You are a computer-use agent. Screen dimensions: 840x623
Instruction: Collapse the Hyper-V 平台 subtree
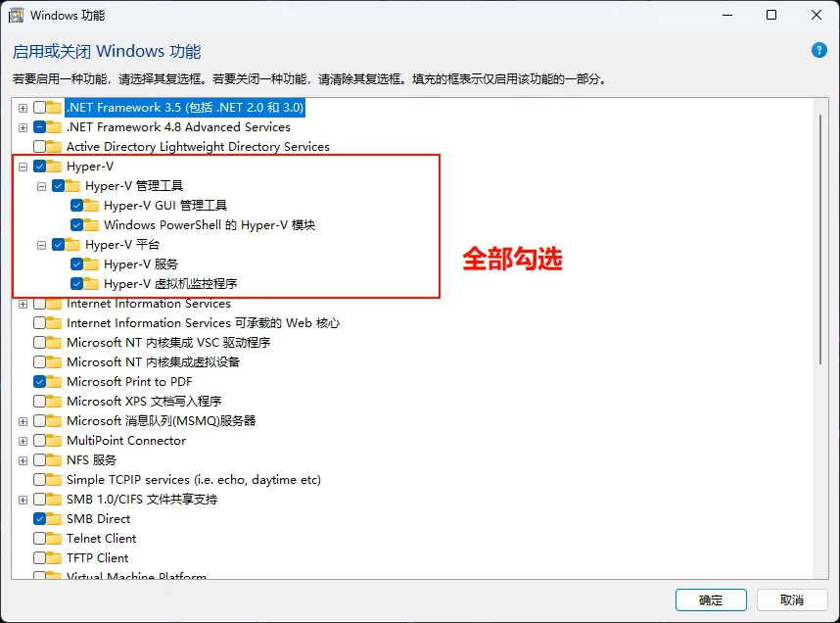click(41, 246)
